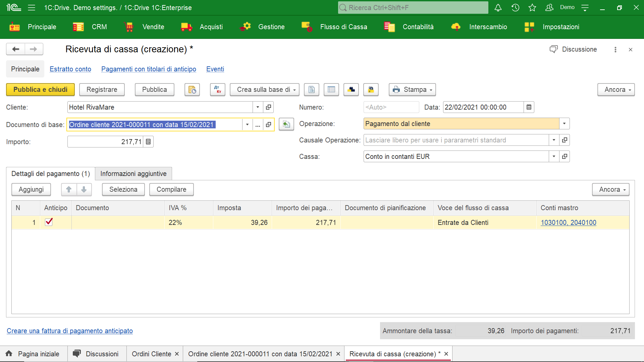Image resolution: width=644 pixels, height=362 pixels.
Task: Open favorites star icon
Action: point(532,8)
